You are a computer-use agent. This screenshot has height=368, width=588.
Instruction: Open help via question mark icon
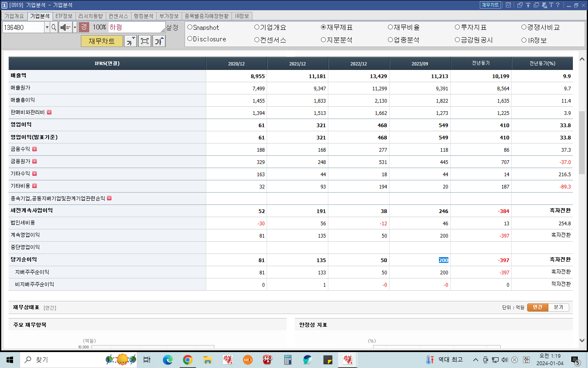[x=558, y=5]
